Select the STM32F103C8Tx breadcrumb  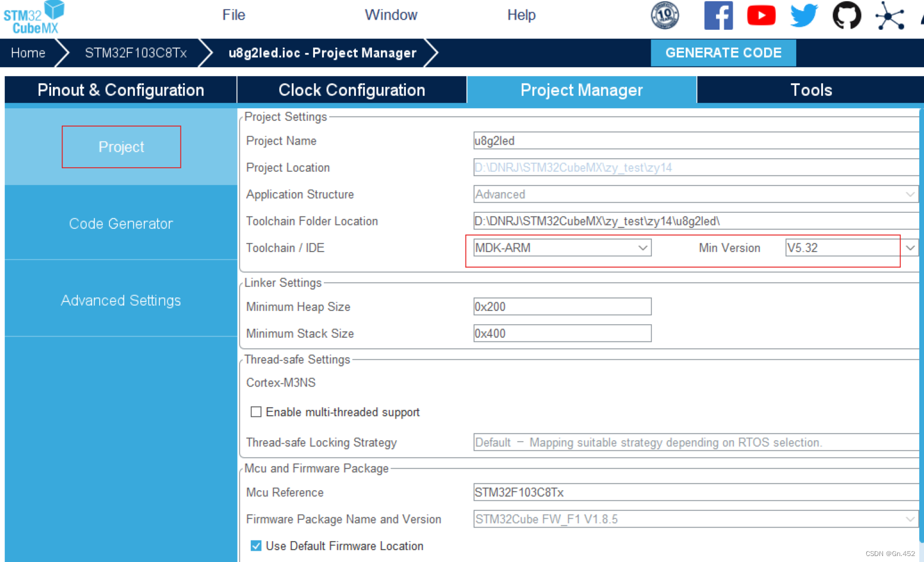(136, 53)
